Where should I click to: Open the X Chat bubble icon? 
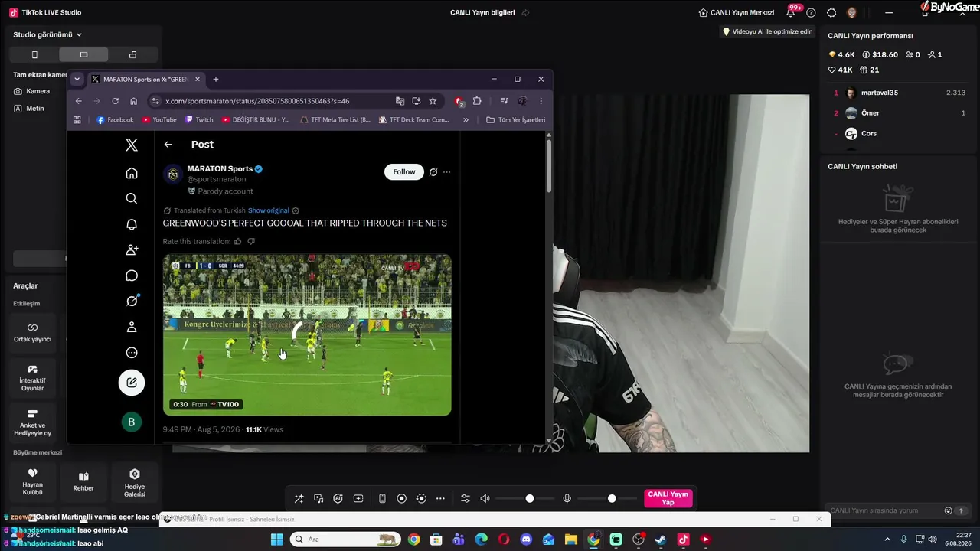132,275
